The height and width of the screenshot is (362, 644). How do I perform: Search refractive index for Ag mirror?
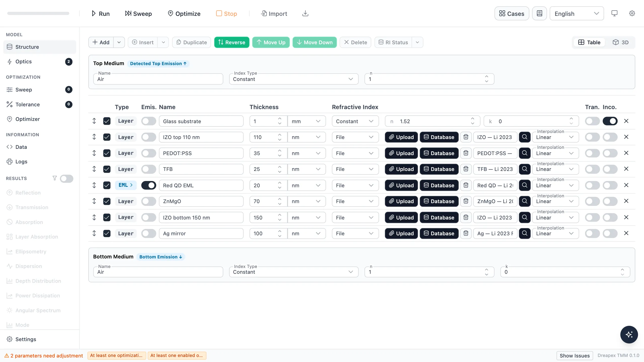tap(525, 233)
